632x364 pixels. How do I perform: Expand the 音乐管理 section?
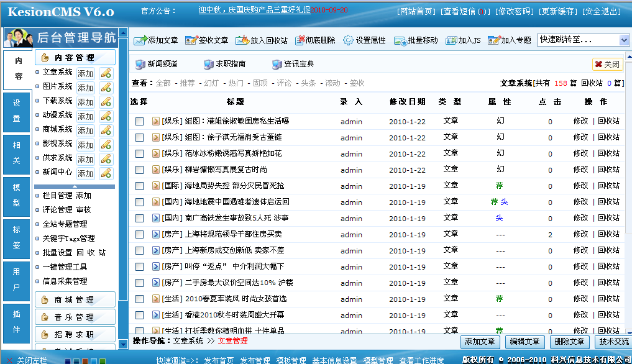point(75,318)
